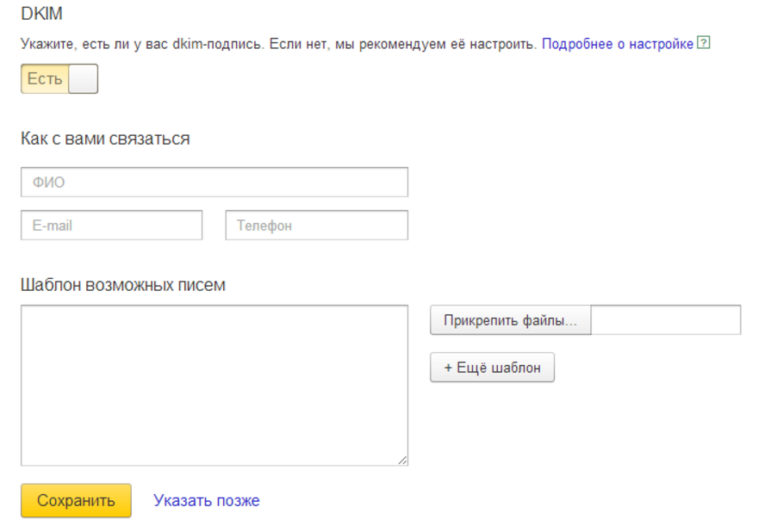Click the empty file name box beside Прикрепить файлы
Screen dimensions: 777x532
[665, 320]
